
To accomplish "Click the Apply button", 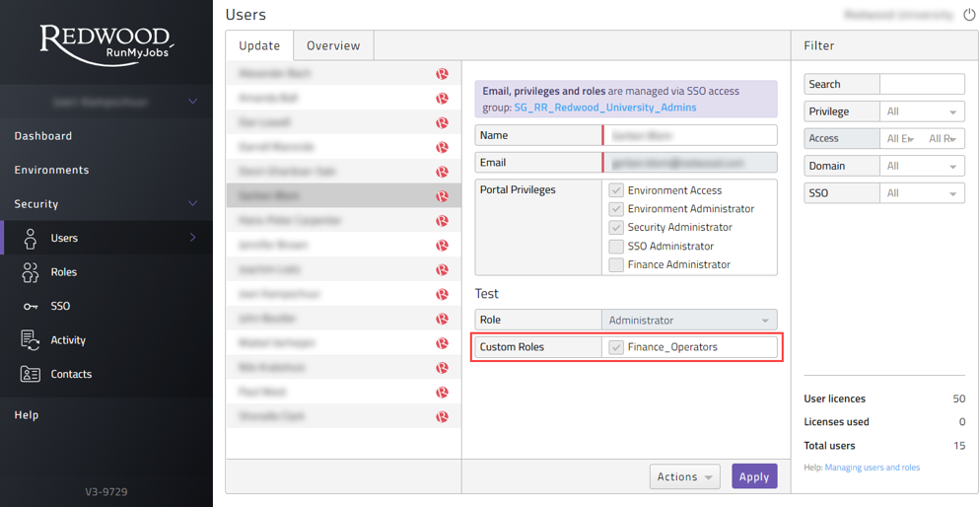I will pyautogui.click(x=754, y=476).
